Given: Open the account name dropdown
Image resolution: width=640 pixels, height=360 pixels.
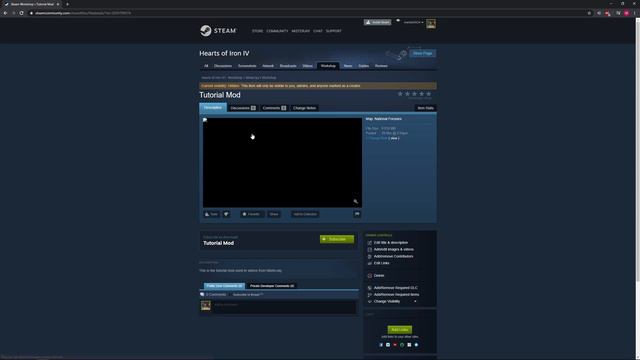Looking at the screenshot, I should [x=413, y=22].
